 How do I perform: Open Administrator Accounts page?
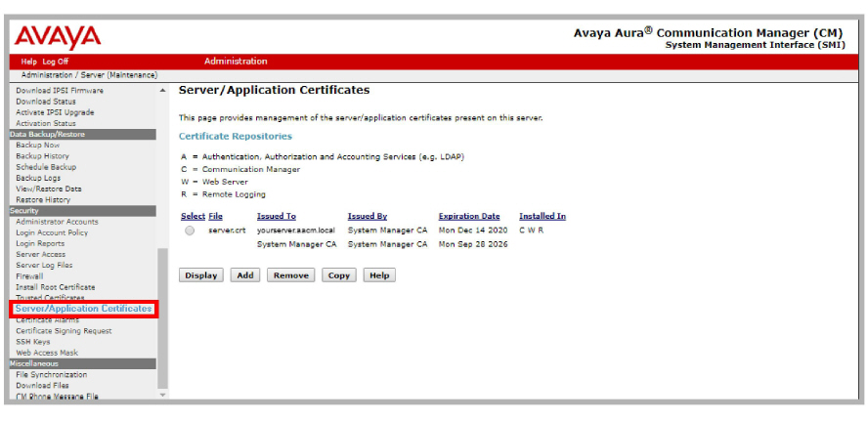click(x=57, y=222)
